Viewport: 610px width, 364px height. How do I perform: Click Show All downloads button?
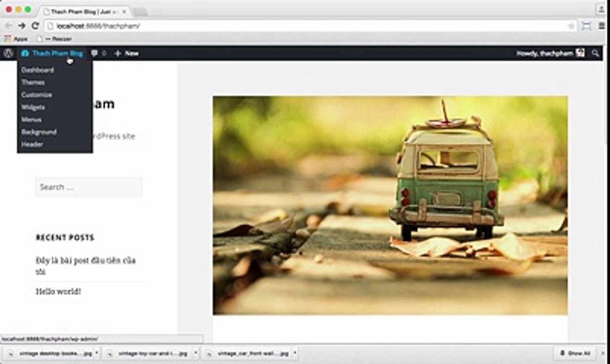pyautogui.click(x=575, y=353)
